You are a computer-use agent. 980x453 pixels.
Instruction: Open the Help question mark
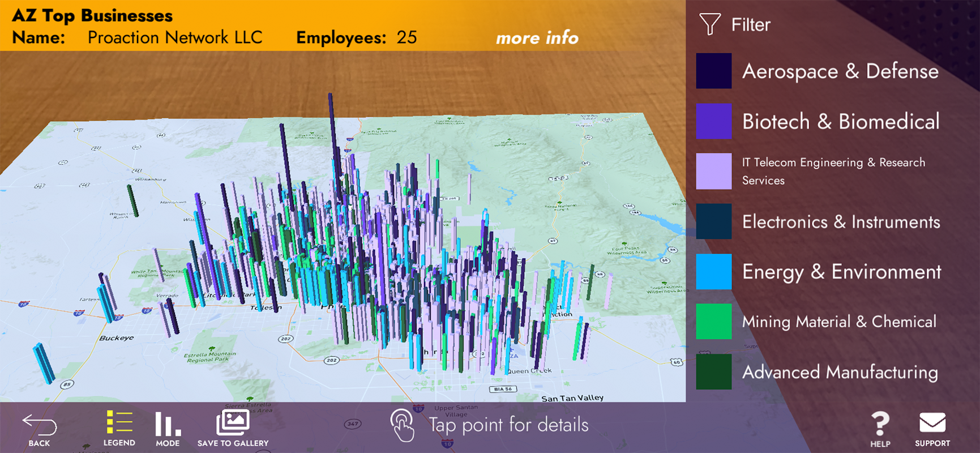(880, 424)
